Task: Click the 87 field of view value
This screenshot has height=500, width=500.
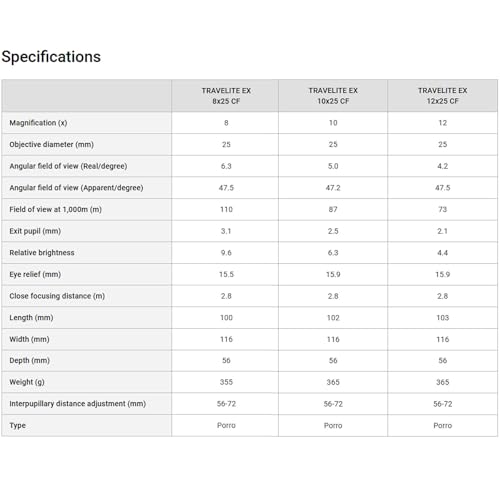Action: pos(333,209)
